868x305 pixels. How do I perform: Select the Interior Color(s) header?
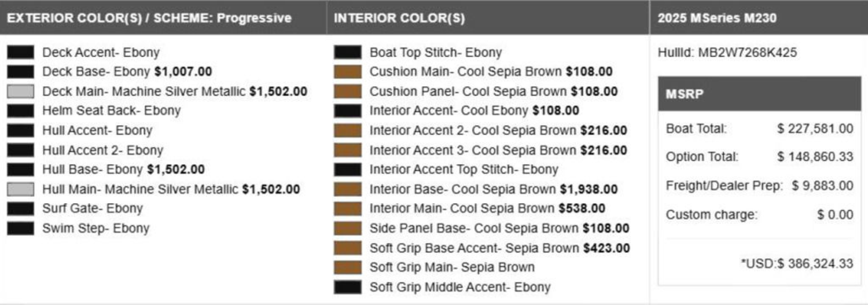[399, 18]
